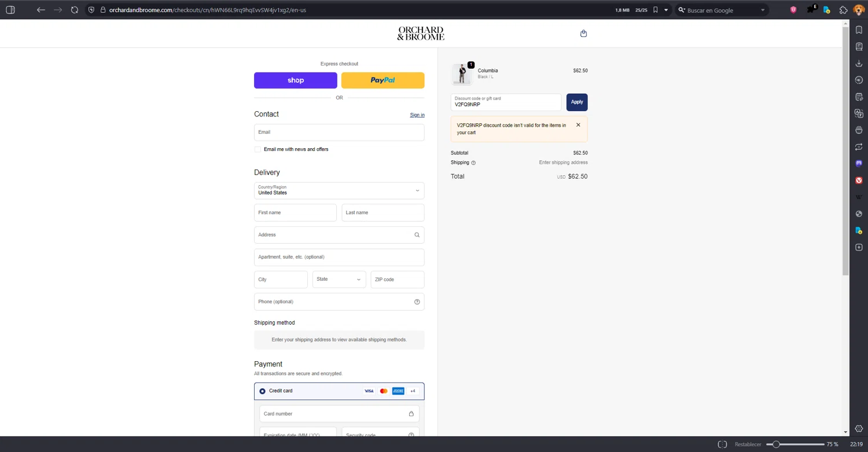Open the Vivaldi web panel
Viewport: 868px width, 452px height.
pyautogui.click(x=859, y=181)
